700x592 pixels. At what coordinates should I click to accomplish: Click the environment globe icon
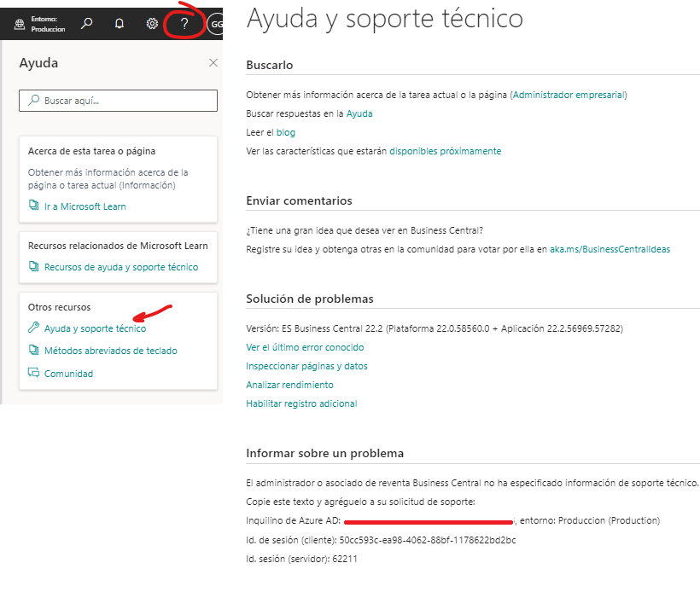click(20, 24)
